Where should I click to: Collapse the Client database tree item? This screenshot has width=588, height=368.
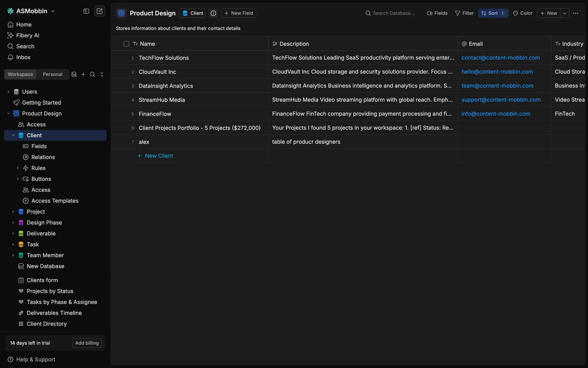coord(13,136)
